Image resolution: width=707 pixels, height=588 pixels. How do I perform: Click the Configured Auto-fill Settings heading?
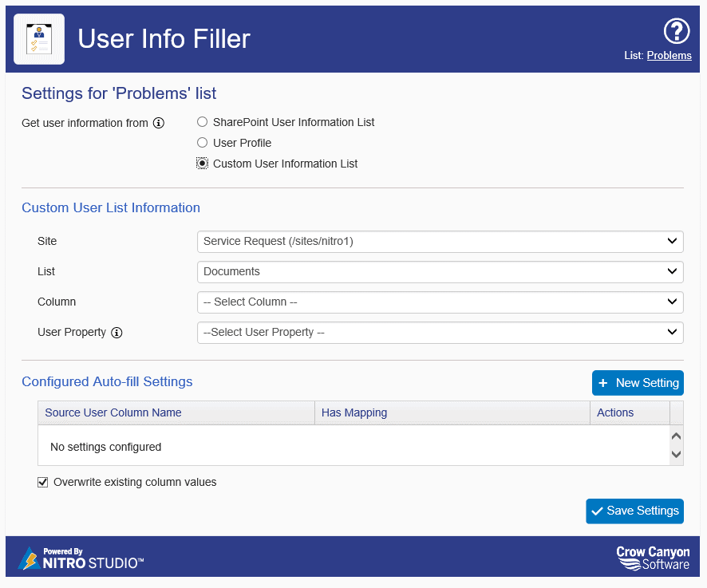[x=107, y=381]
